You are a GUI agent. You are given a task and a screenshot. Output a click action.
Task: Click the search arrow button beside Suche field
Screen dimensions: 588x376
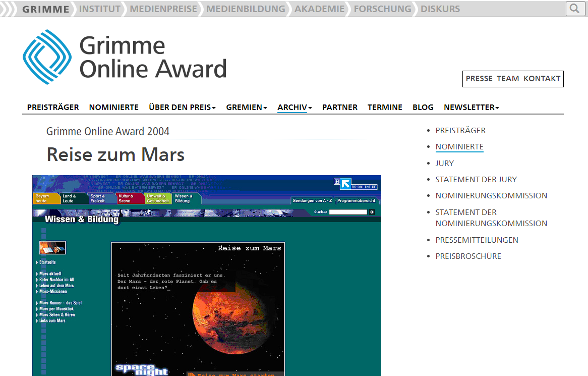point(372,212)
